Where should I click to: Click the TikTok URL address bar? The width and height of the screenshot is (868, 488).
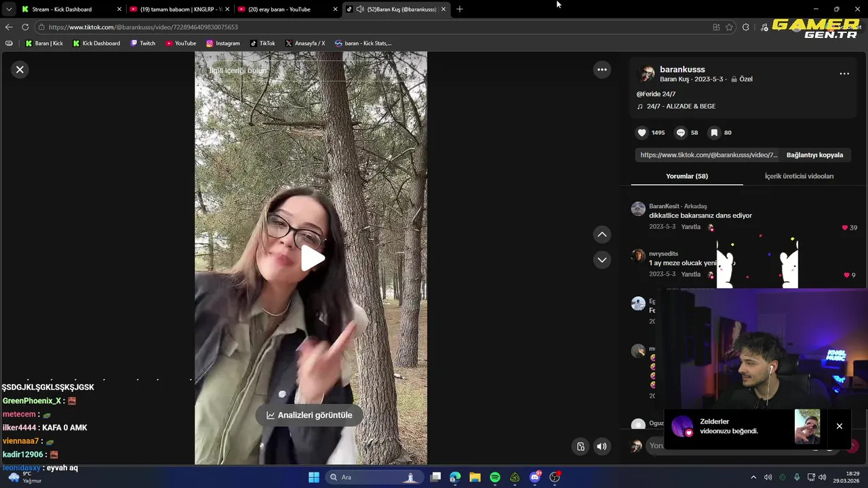[x=373, y=27]
